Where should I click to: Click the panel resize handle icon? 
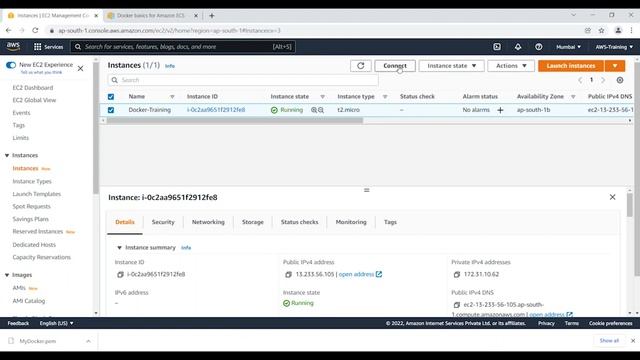tap(367, 190)
